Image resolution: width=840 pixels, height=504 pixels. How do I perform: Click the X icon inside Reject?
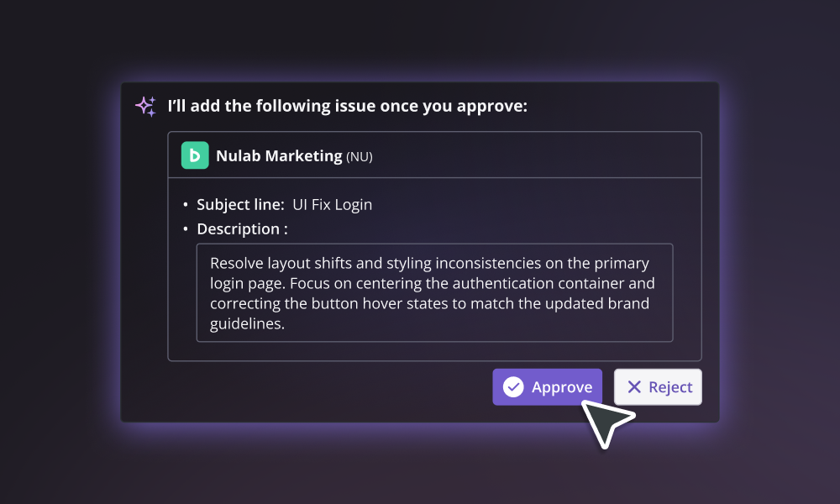point(634,387)
